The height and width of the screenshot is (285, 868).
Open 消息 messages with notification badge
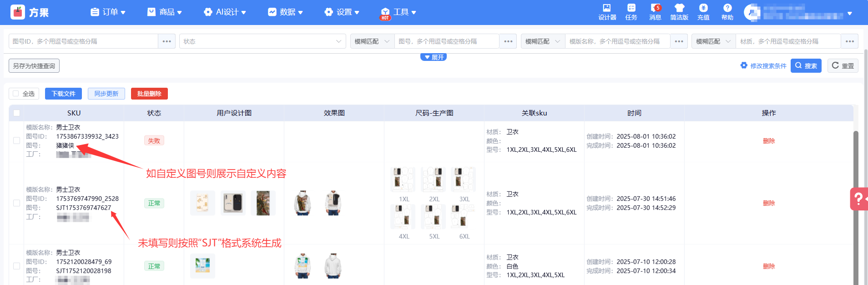point(655,12)
